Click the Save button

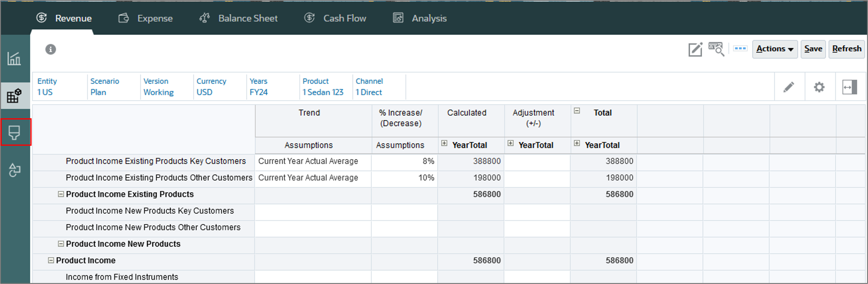(813, 49)
